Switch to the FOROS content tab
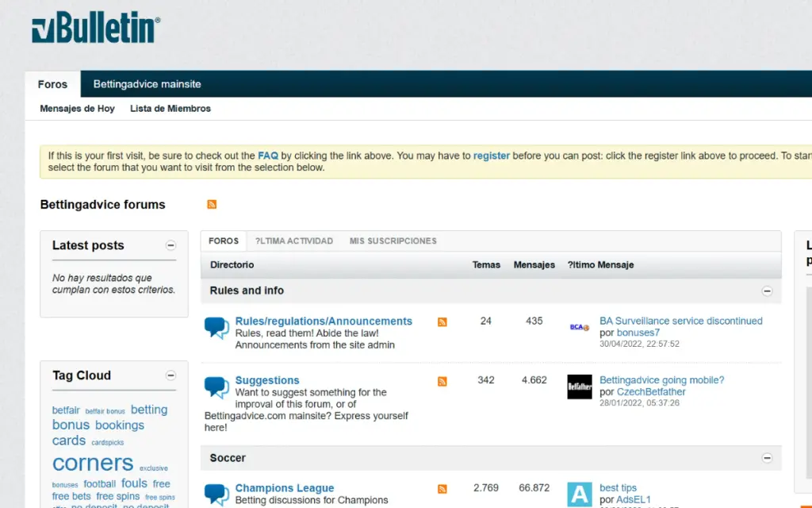The width and height of the screenshot is (812, 508). click(x=224, y=241)
